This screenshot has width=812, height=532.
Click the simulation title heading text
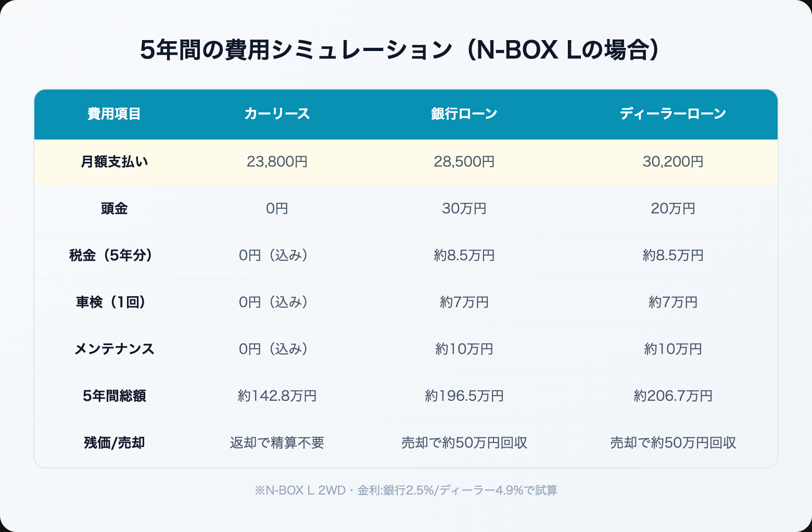[x=400, y=50]
